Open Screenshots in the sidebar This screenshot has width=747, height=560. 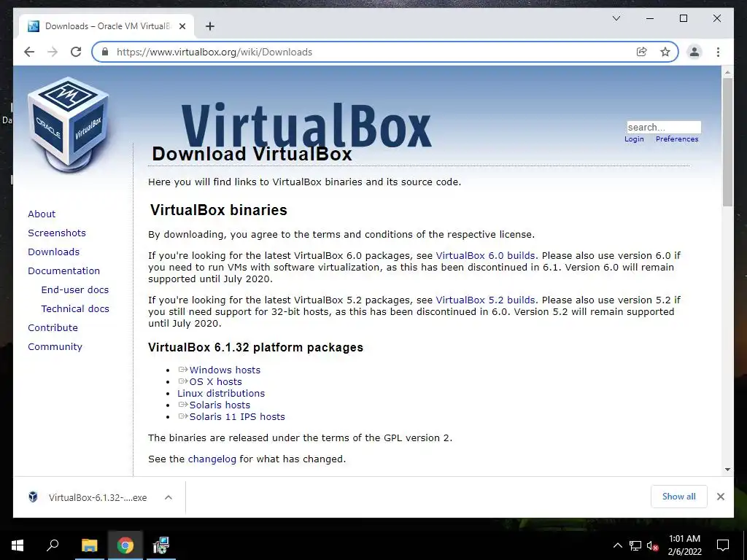[x=57, y=233]
